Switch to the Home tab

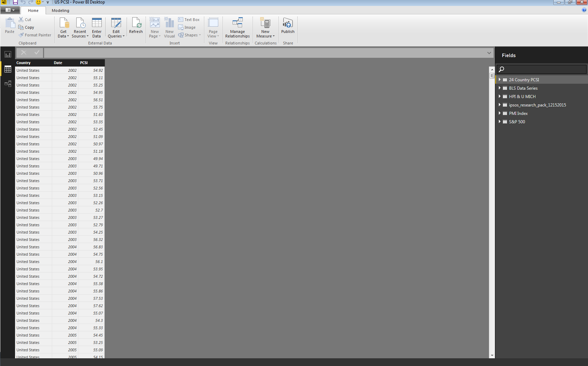click(x=33, y=11)
